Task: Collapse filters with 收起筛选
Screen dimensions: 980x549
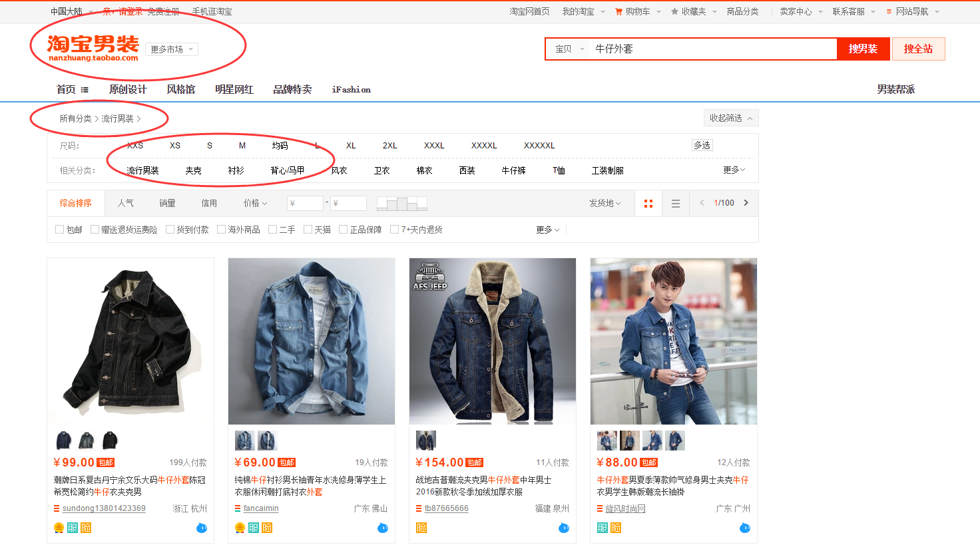Action: (730, 118)
